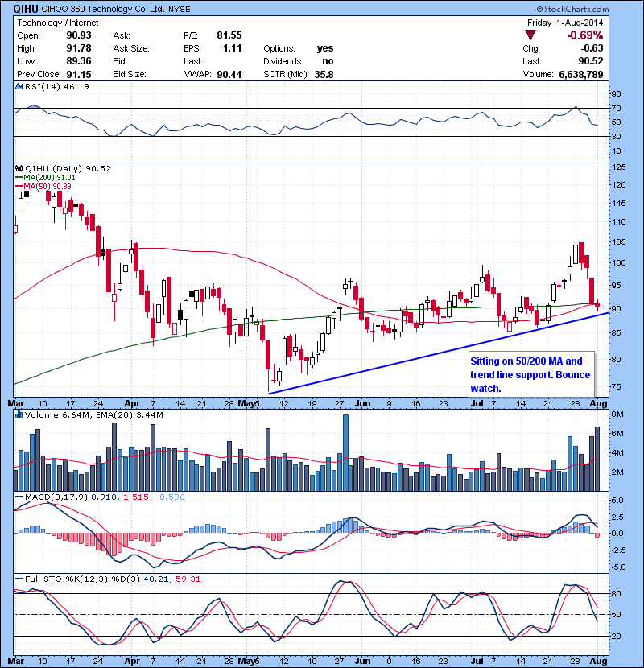Click the date Friday 1-Aug-2014
Screen dimensions: 644x668
pos(565,23)
